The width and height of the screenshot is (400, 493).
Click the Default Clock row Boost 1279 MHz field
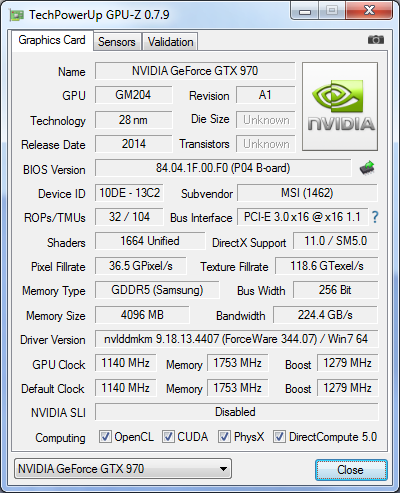(348, 388)
